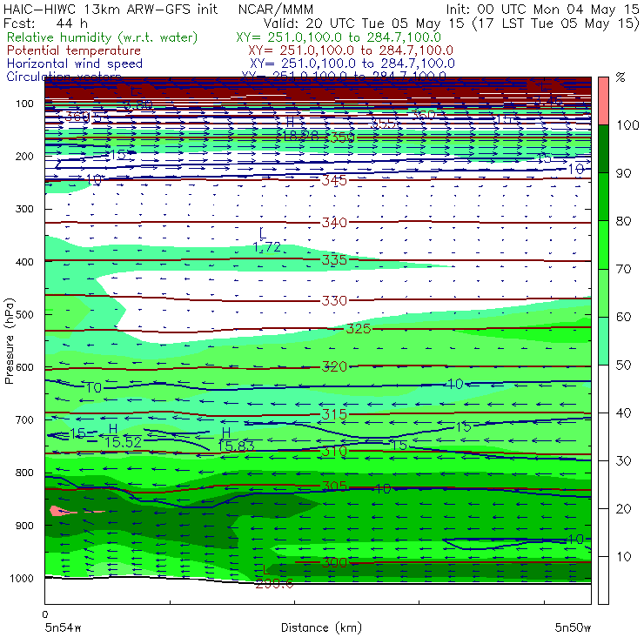Click the '315' potential temperature contour label
The height and width of the screenshot is (644, 644).
click(334, 414)
